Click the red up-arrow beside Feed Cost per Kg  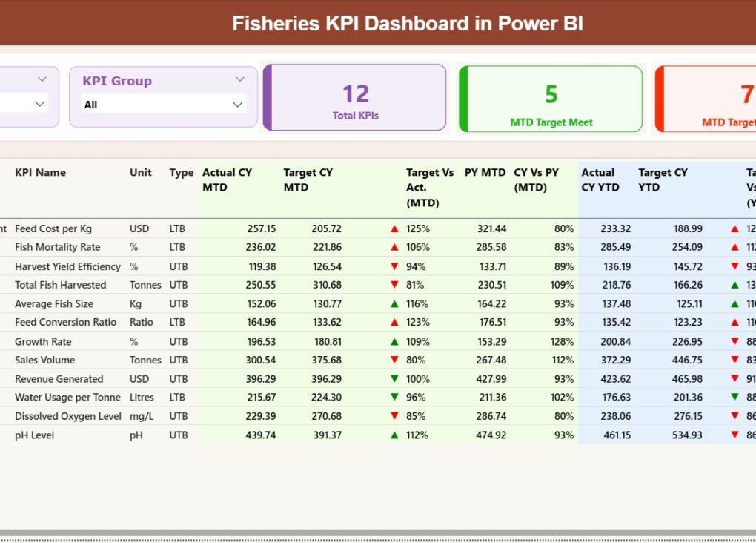tap(394, 228)
